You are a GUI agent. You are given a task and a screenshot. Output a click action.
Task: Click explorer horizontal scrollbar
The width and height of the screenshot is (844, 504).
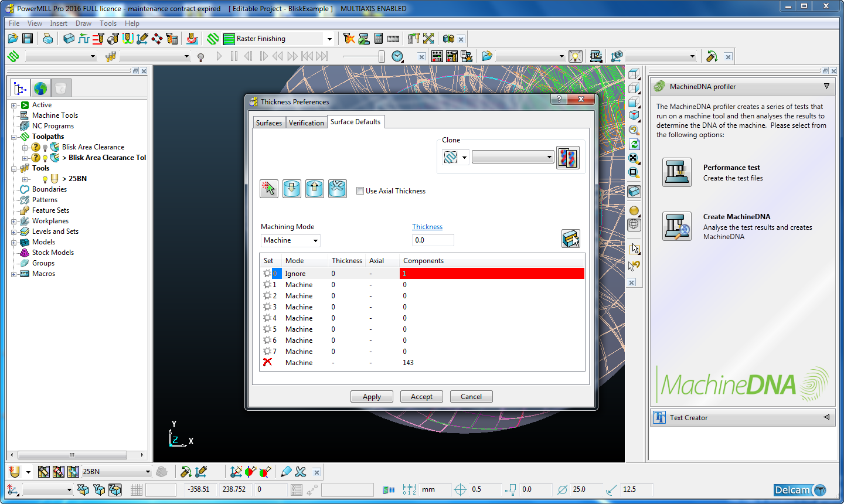pyautogui.click(x=72, y=455)
